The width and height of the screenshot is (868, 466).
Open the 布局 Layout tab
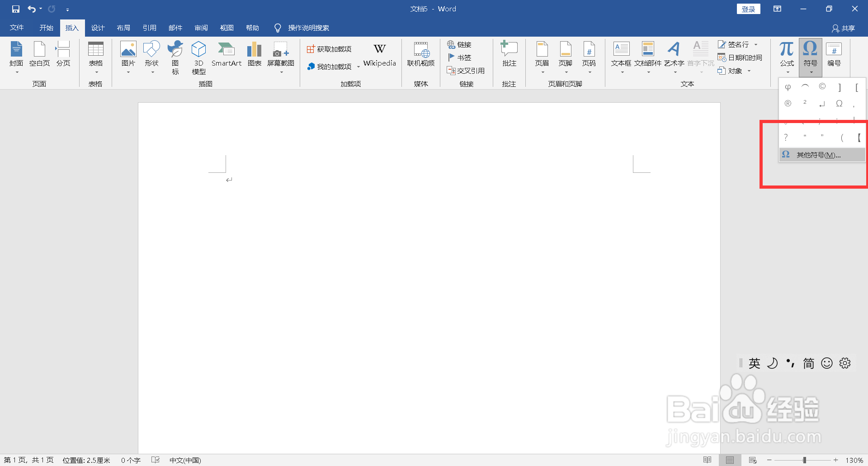[123, 28]
